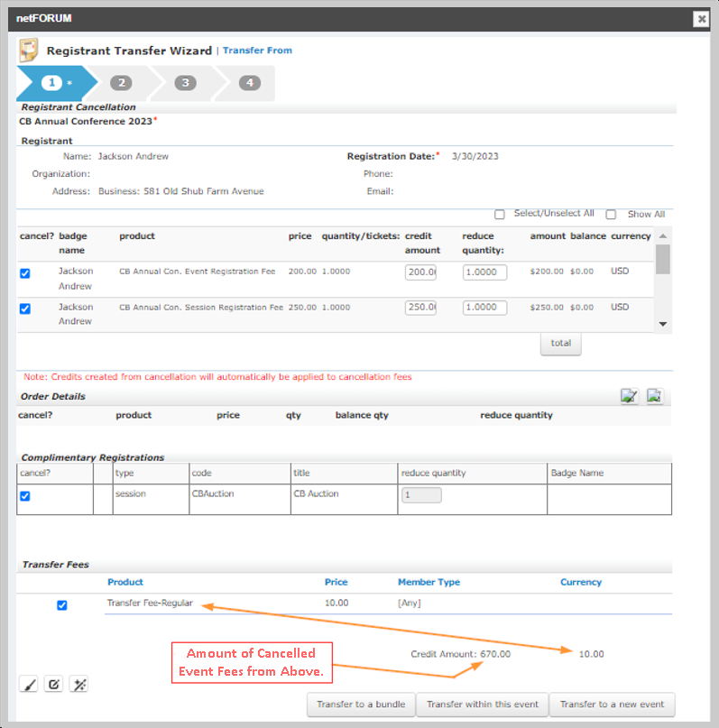Image resolution: width=719 pixels, height=728 pixels.
Task: Click the 'CB Auction' title cell
Action: [316, 493]
